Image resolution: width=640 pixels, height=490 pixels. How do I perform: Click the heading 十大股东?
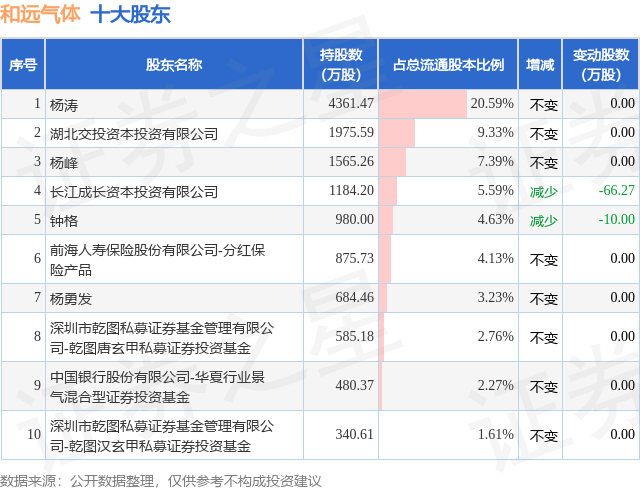click(x=131, y=15)
